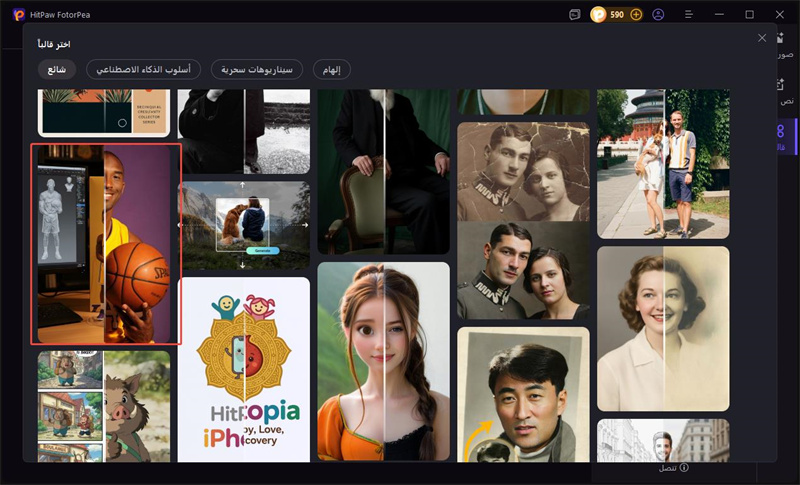This screenshot has width=800, height=485.
Task: Pick the vintage smiling woman colorize template
Action: tap(663, 329)
